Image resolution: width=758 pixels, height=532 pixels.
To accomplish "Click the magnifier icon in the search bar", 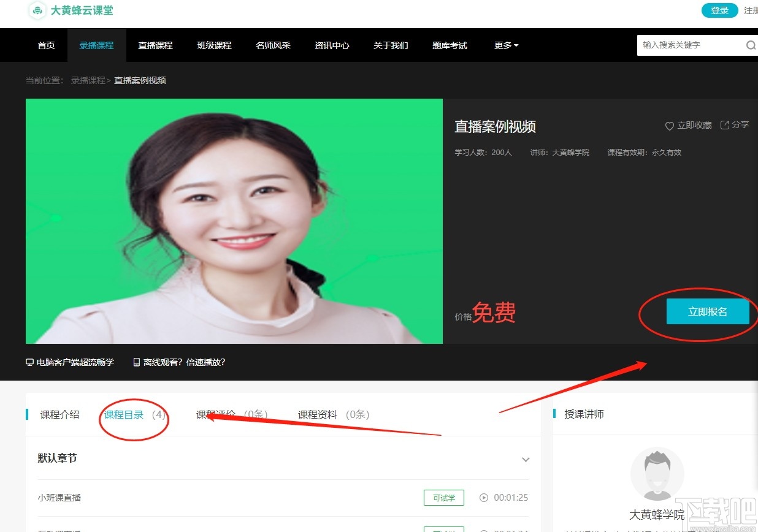I will [x=751, y=45].
